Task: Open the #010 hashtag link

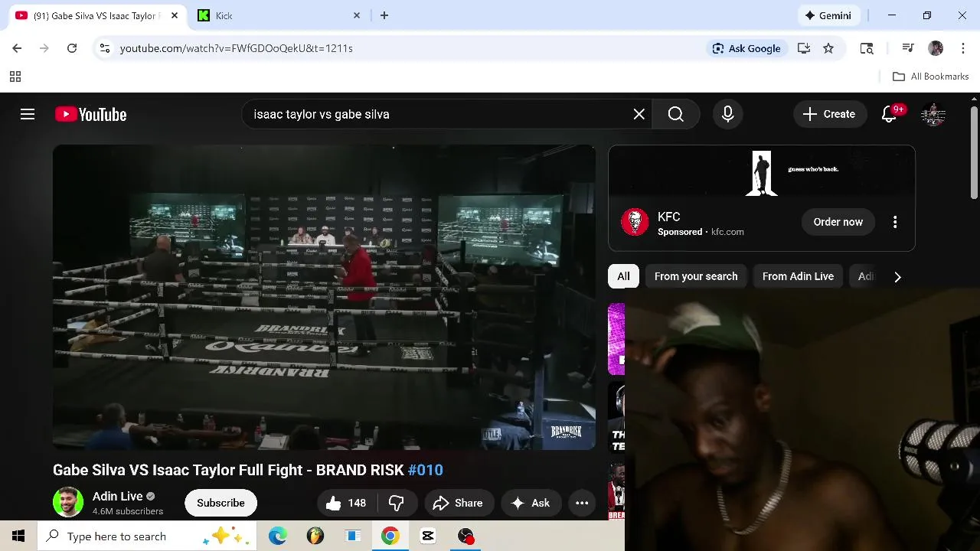Action: pos(426,470)
